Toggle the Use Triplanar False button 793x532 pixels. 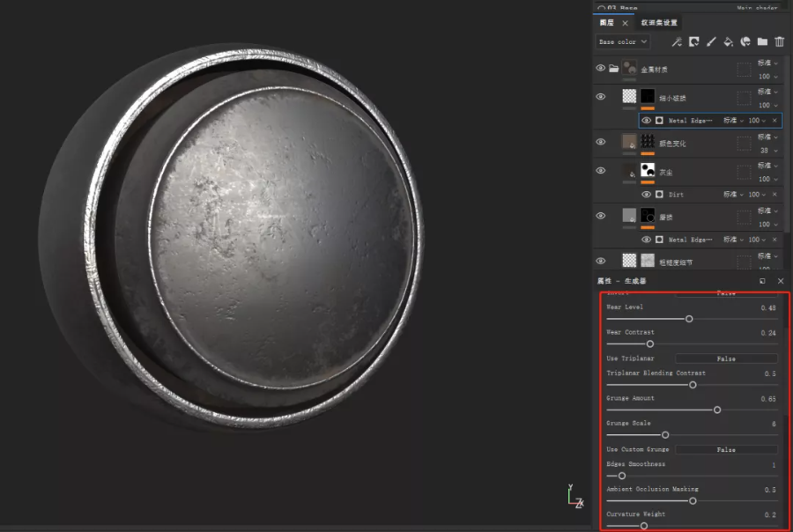tap(726, 358)
